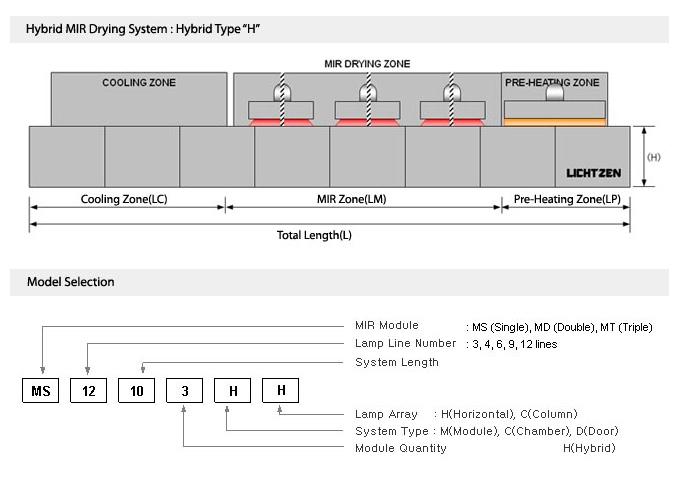Click the 'H(Hybrid)' option text

coord(589,448)
